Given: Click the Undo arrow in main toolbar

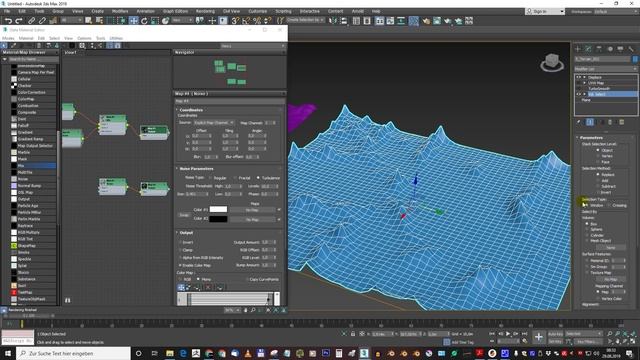Looking at the screenshot, I should tap(8, 20).
